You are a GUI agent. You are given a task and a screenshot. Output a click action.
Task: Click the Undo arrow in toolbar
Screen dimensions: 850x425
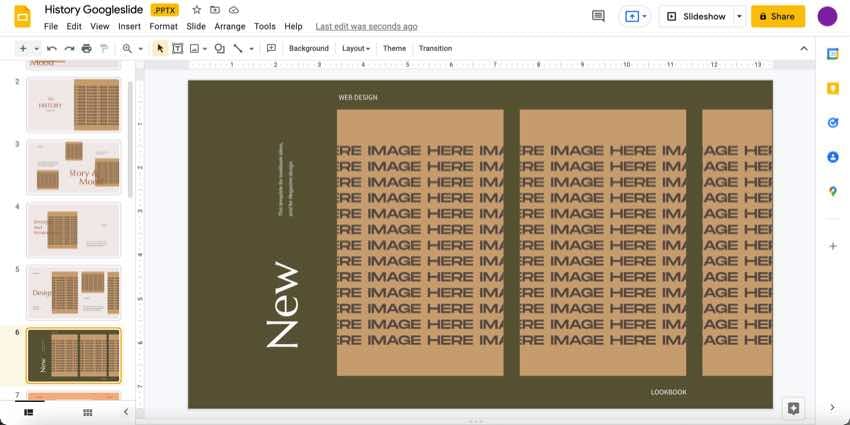(52, 48)
